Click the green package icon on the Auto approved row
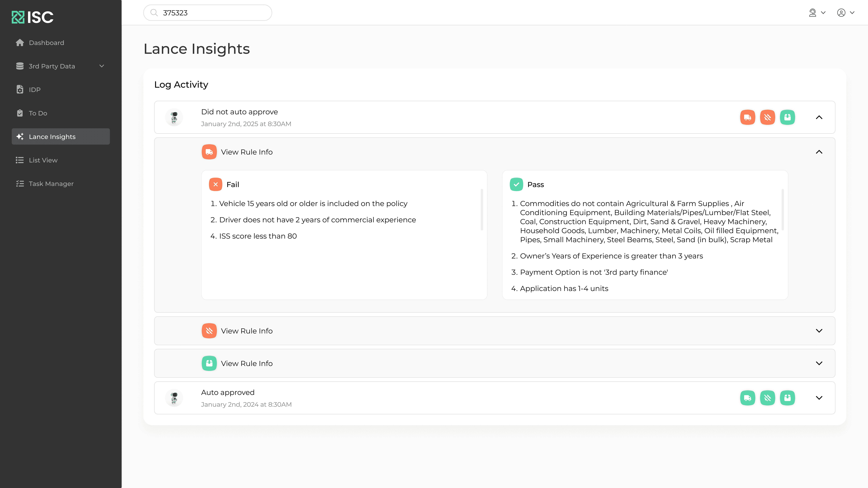Viewport: 868px width, 488px height. tap(787, 398)
